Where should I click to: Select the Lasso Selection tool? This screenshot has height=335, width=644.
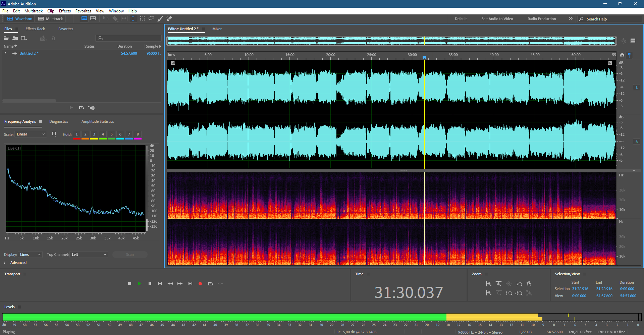point(151,19)
